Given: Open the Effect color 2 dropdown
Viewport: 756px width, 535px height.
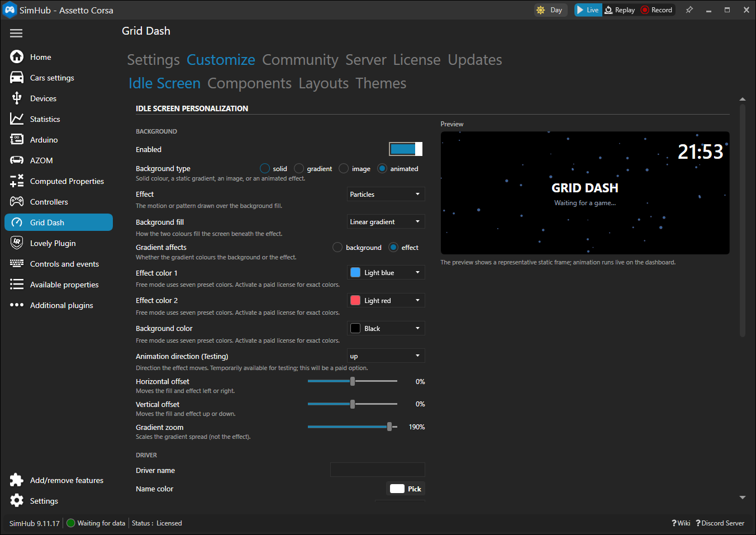Looking at the screenshot, I should click(x=386, y=300).
